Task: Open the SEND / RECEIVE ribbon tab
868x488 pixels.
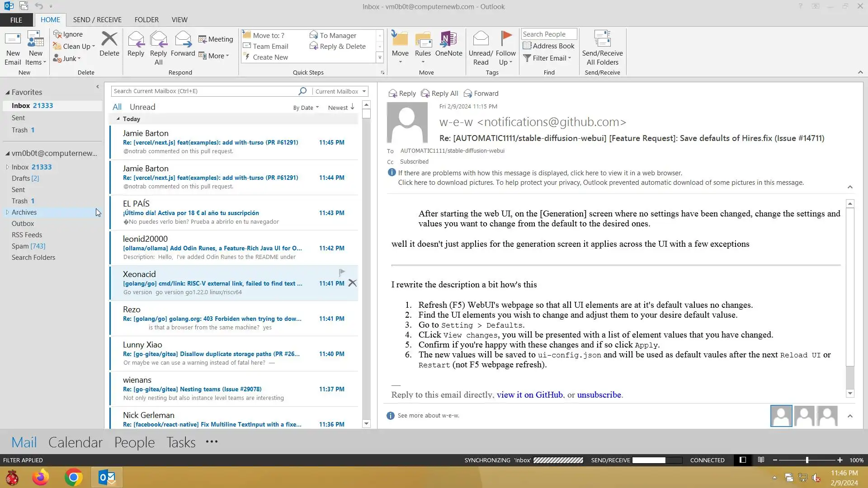Action: tap(97, 20)
